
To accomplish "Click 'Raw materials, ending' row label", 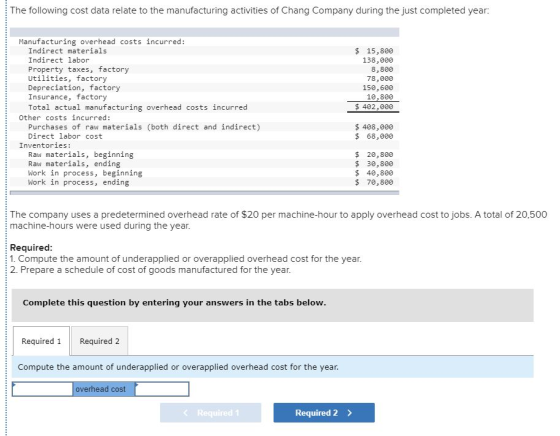I will click(74, 164).
